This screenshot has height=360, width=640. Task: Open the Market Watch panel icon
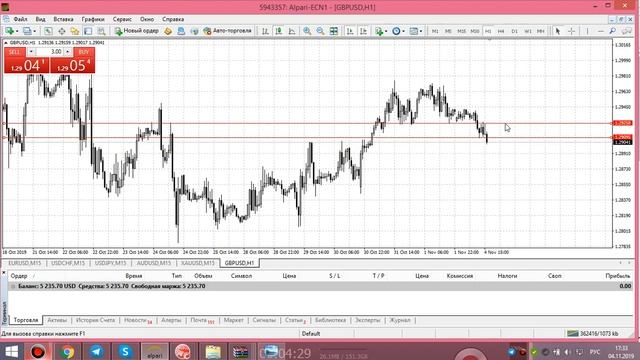pyautogui.click(x=48, y=31)
